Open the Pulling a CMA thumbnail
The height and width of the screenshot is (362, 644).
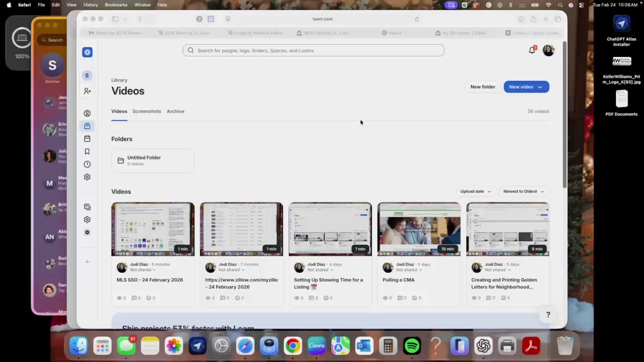419,229
